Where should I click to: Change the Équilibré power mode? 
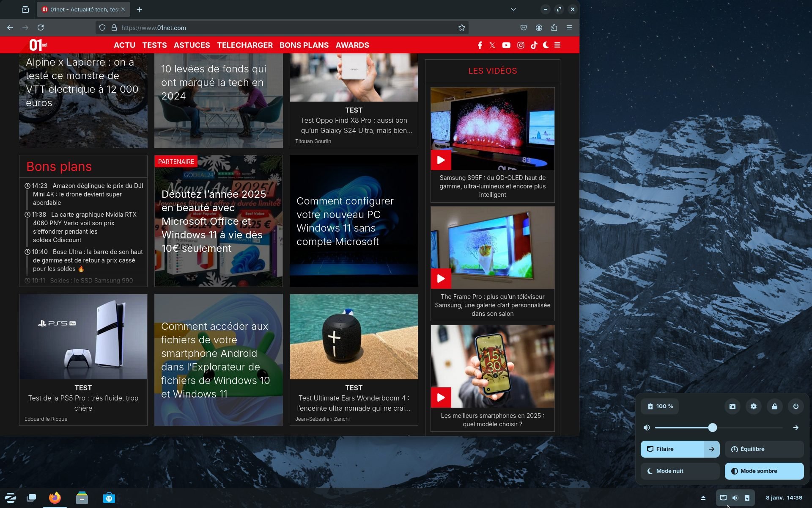pos(764,449)
